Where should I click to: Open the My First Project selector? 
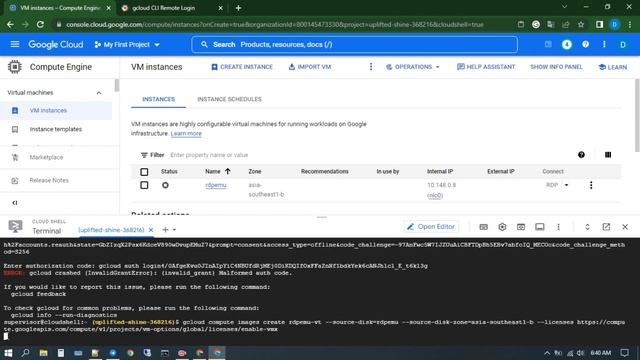[x=127, y=44]
